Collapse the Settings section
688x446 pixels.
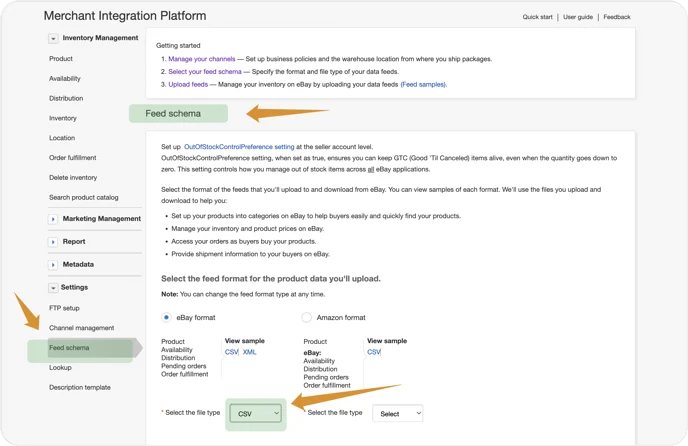[x=53, y=288]
